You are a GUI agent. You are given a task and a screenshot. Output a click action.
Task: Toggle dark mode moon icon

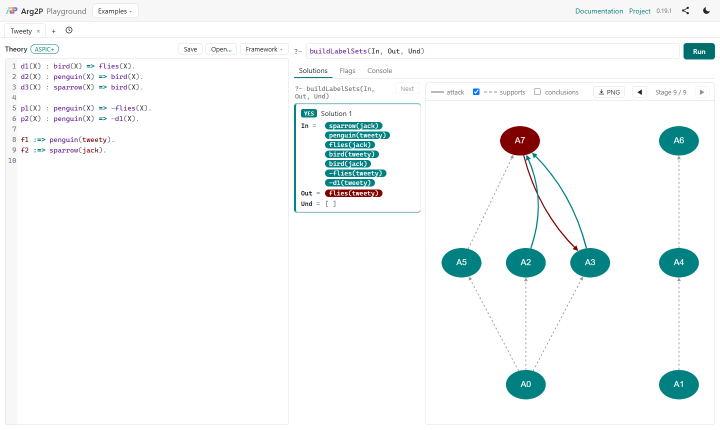point(706,11)
